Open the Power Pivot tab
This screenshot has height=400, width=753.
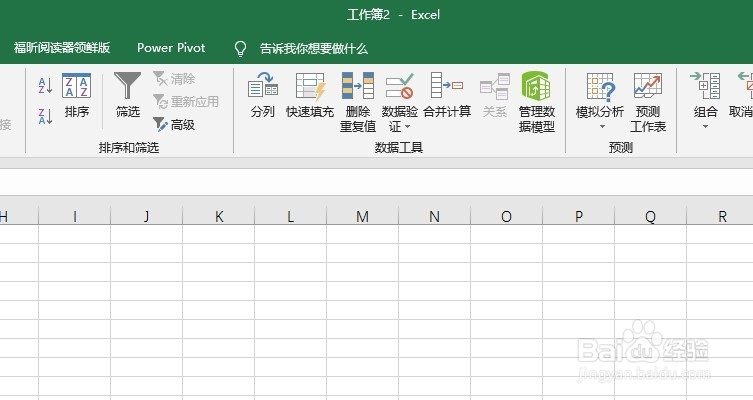pos(171,48)
